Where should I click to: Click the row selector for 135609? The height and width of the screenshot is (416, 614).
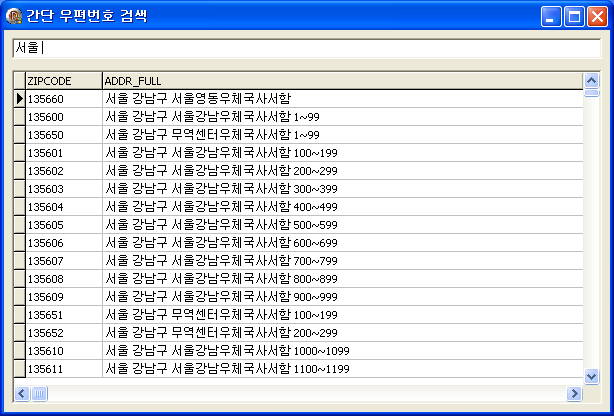(20, 297)
